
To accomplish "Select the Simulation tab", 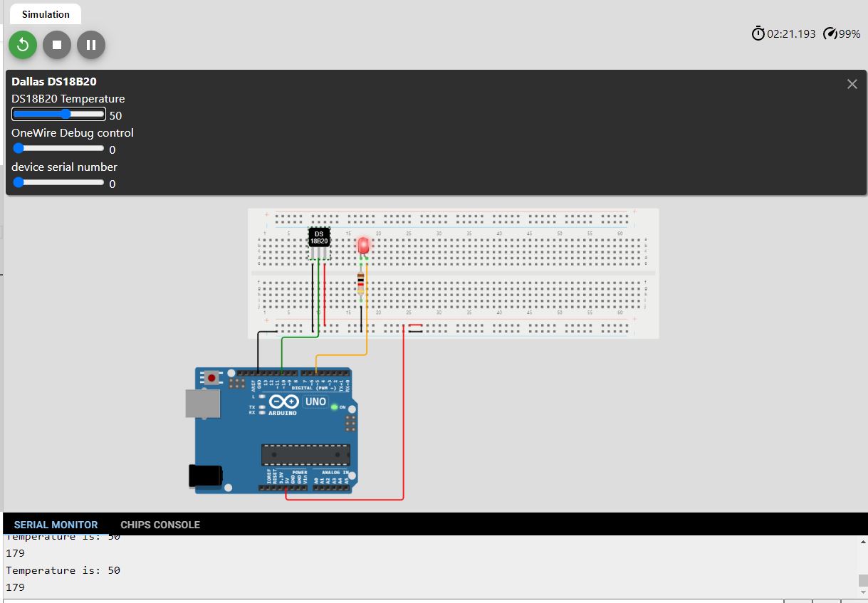I will point(46,14).
